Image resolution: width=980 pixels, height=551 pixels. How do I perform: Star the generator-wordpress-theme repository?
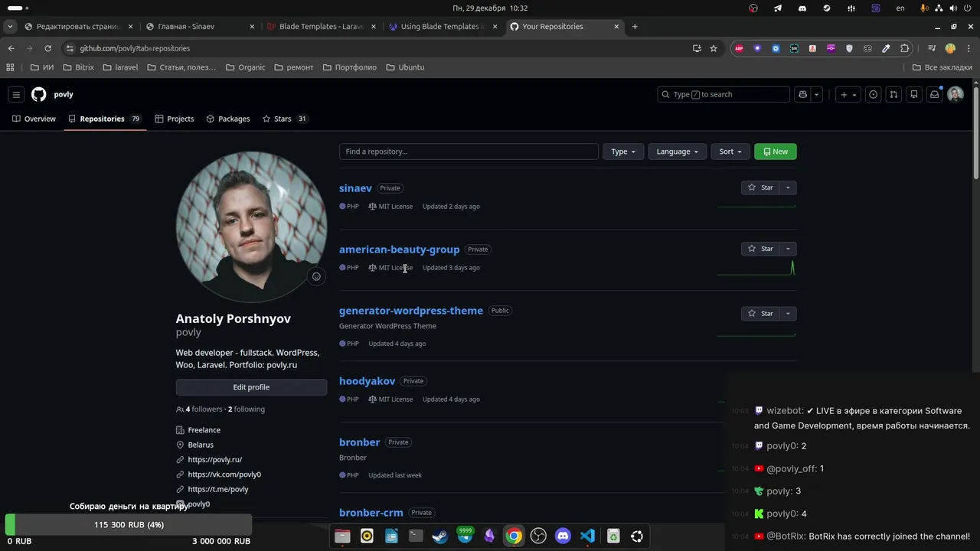point(760,313)
